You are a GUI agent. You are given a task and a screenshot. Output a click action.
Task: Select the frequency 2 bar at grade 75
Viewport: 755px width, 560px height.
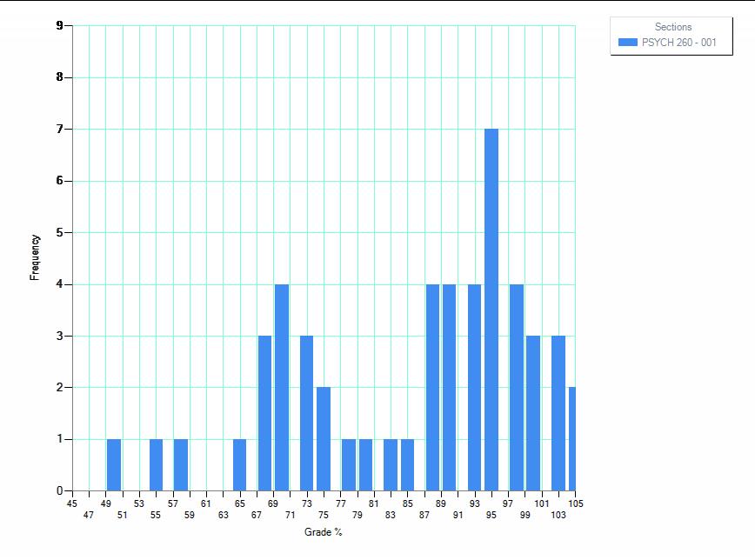[x=324, y=439]
